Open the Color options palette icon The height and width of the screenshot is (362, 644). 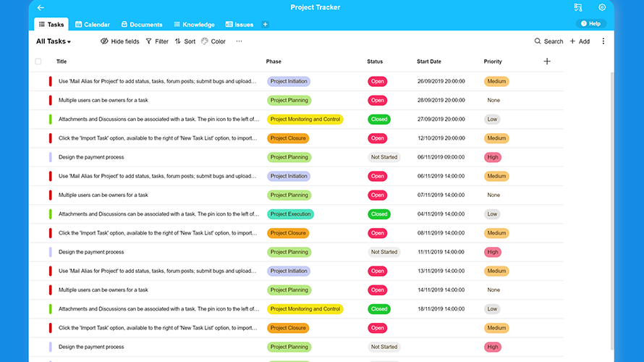coord(205,41)
